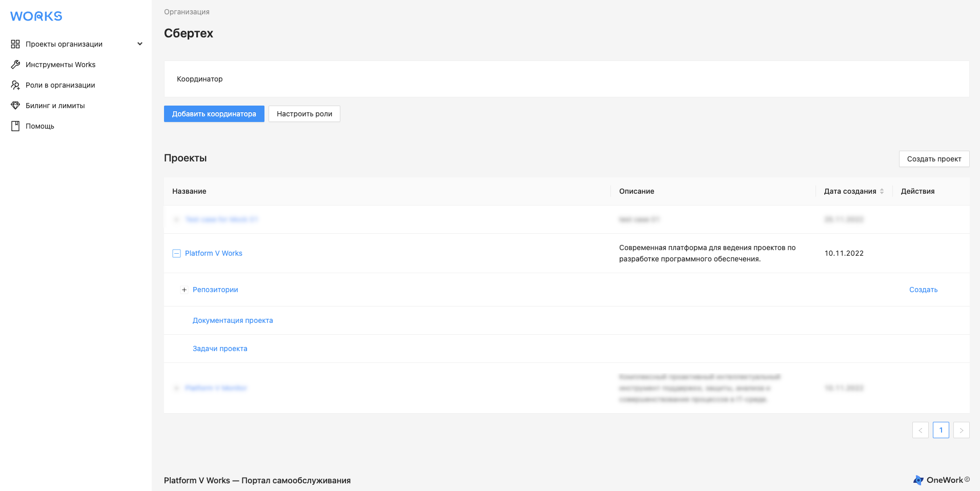Open Документация проекта link

click(x=233, y=320)
